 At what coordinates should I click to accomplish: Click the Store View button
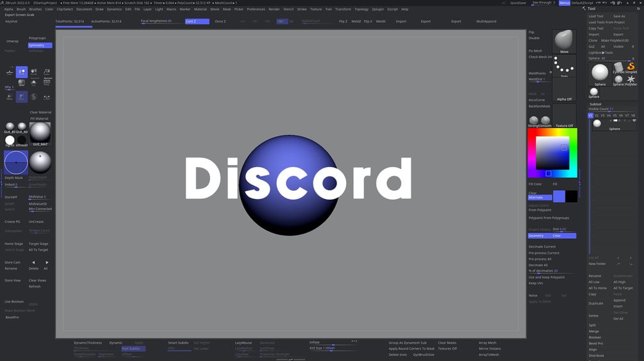click(x=13, y=280)
